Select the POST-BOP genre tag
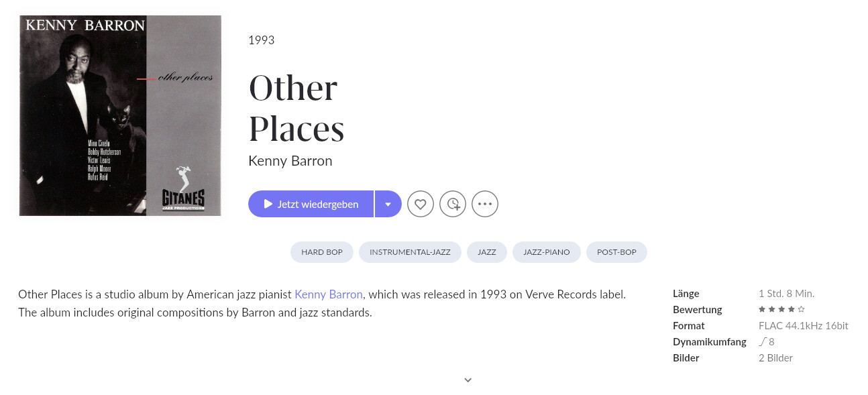Image resolution: width=868 pixels, height=395 pixels. click(x=616, y=252)
